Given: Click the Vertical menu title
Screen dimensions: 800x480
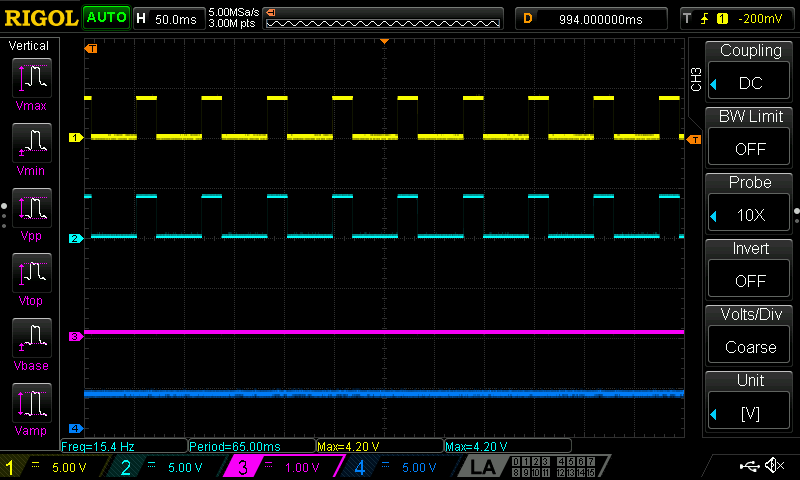Looking at the screenshot, I should coord(29,45).
